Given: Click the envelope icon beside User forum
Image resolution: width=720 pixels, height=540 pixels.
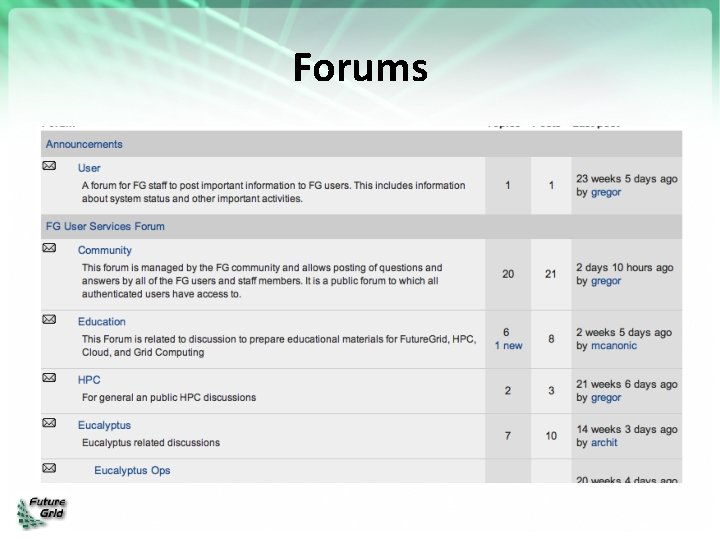Looking at the screenshot, I should click(x=49, y=166).
